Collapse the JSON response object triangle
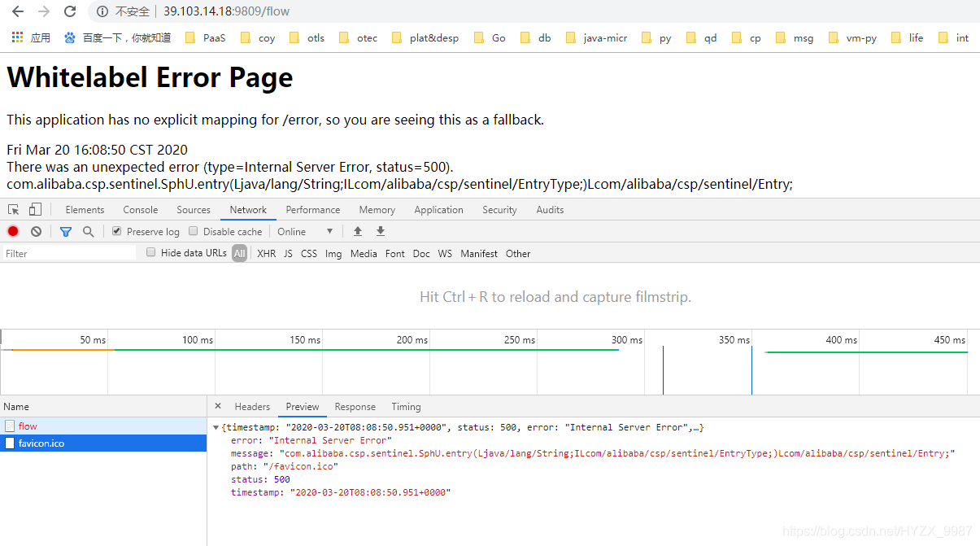Screen dimensions: 980x546 216,426
